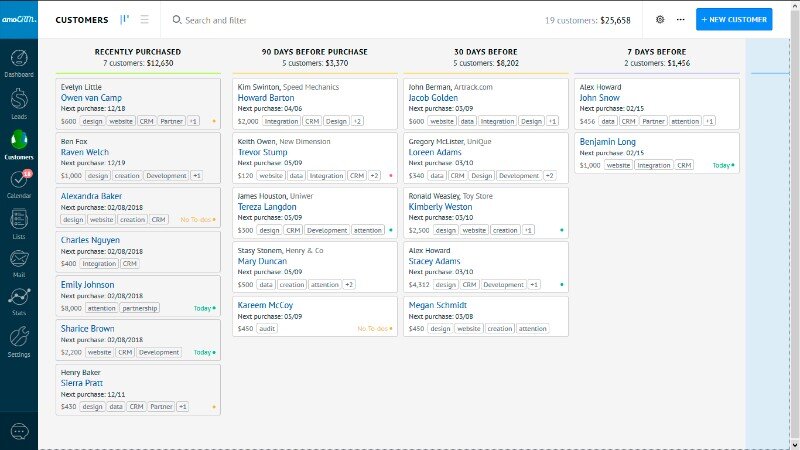
Task: Open Settings wrench icon in sidebar
Action: click(20, 339)
